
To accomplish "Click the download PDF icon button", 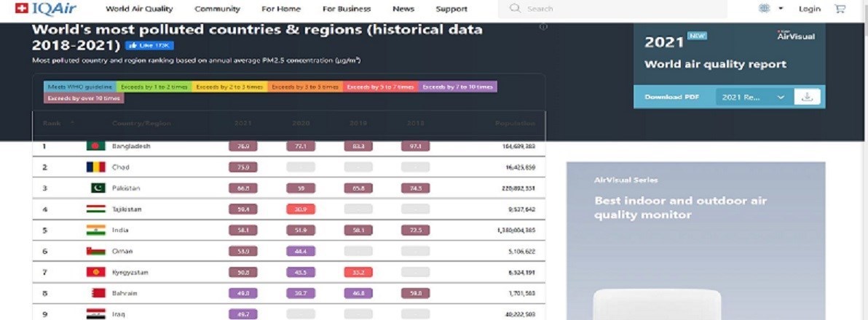I will (806, 97).
